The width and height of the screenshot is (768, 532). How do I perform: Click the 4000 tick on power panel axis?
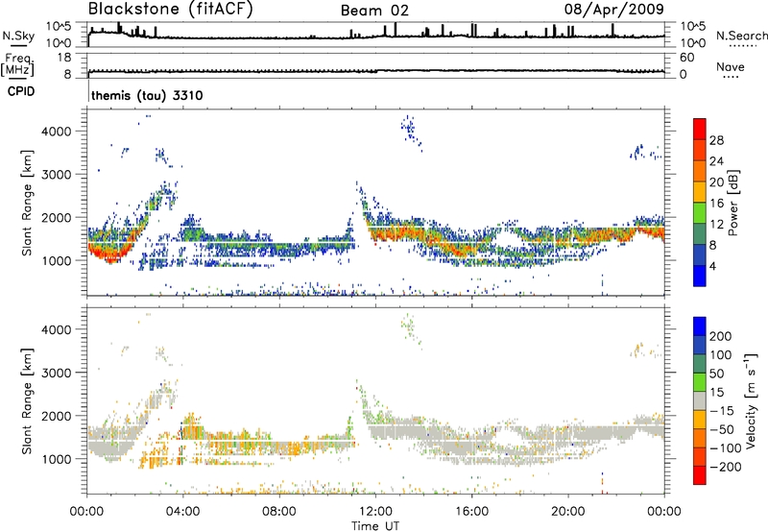point(56,132)
